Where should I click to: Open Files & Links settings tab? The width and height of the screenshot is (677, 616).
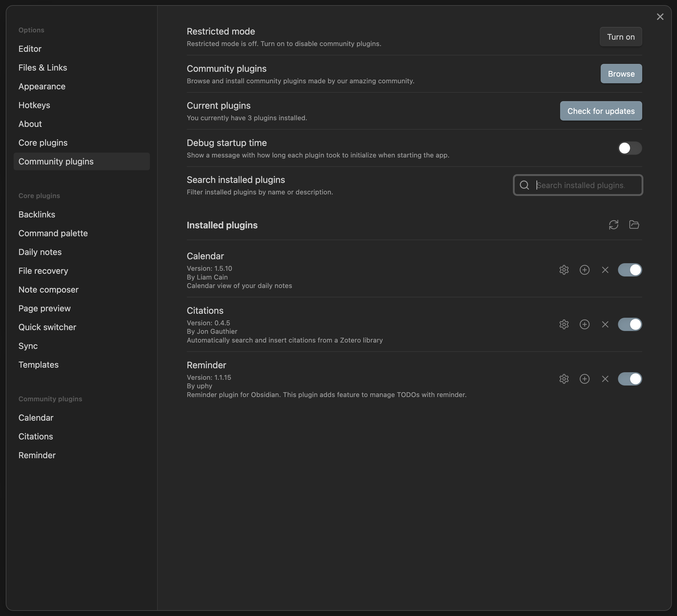82,68
